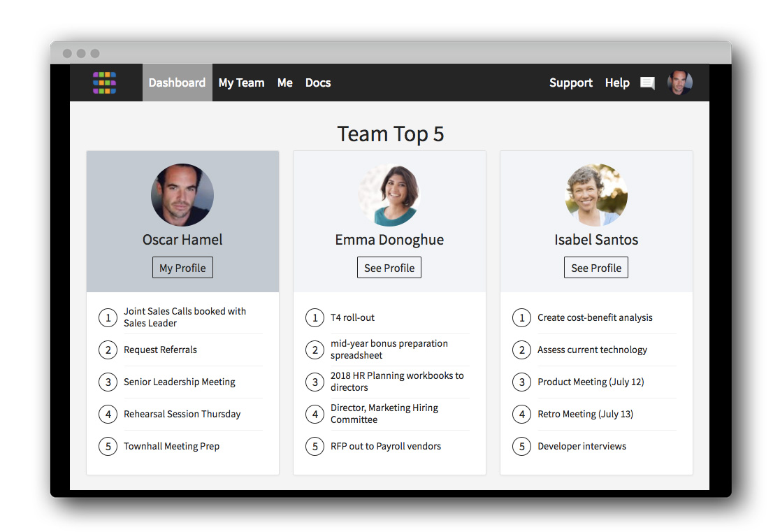Screen dimensions: 780x532
Task: Select 'Product Meeting (July 12)' item
Action: click(x=591, y=382)
